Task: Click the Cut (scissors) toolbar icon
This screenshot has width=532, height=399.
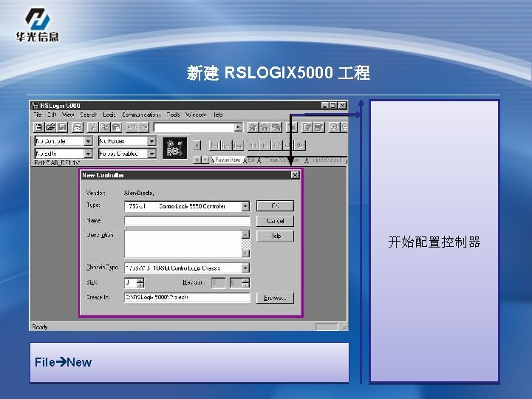Action: point(92,127)
